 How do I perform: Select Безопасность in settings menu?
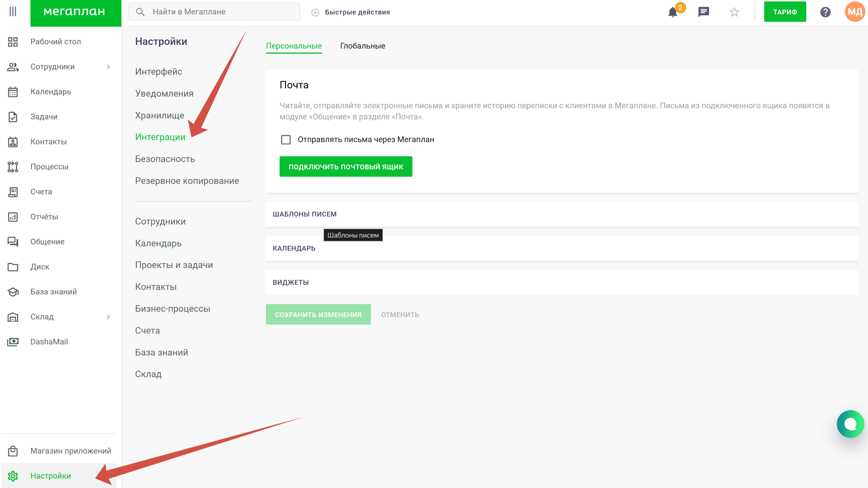pyautogui.click(x=165, y=159)
